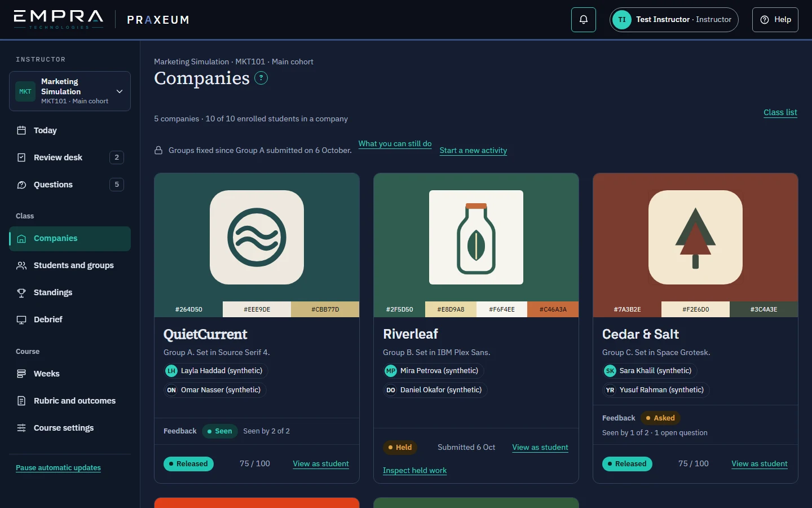Open the Class list link
Screen dimensions: 812x508
click(780, 112)
